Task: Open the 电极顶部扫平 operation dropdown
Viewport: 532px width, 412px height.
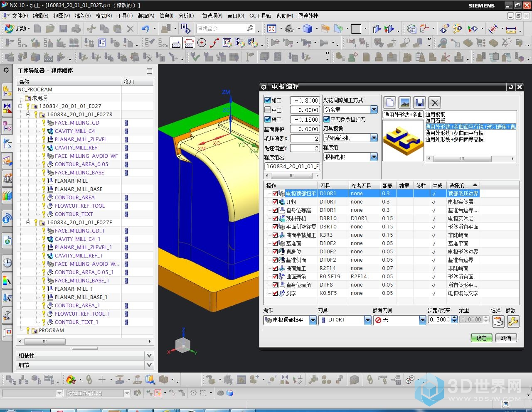Action: 313,320
